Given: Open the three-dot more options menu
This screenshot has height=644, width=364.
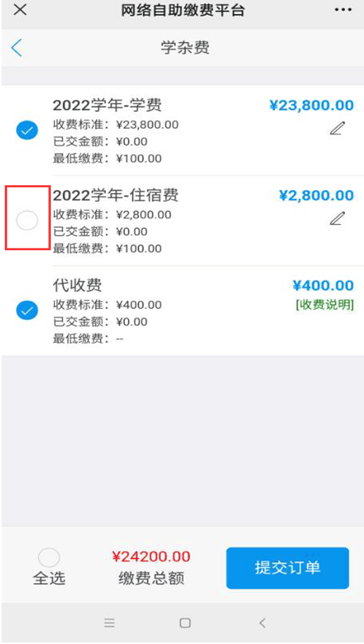Looking at the screenshot, I should [343, 10].
